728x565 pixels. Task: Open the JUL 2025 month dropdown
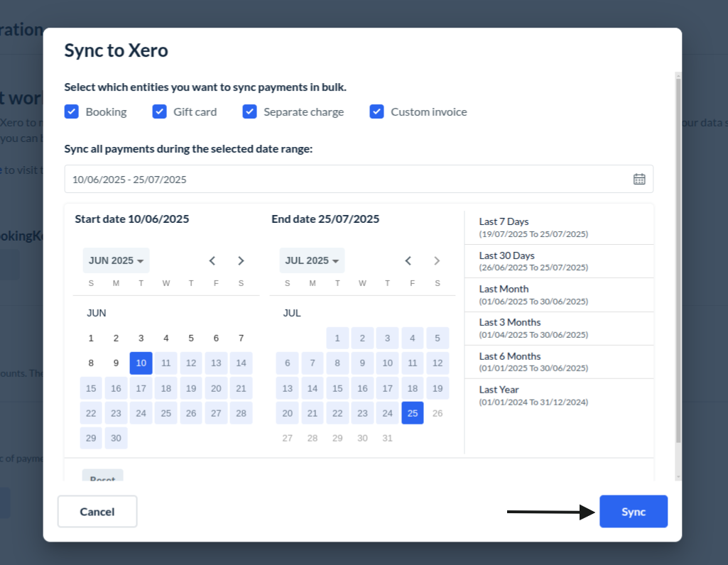click(312, 260)
